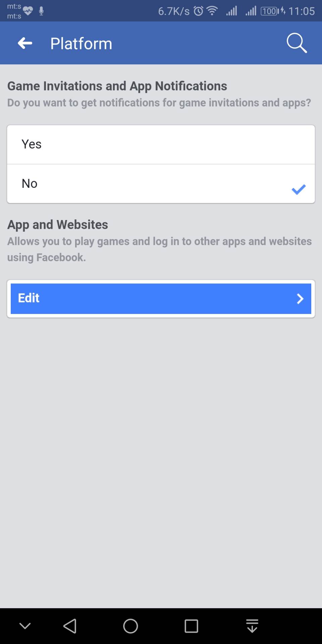Tap the alarm clock status icon
This screenshot has height=644, width=322.
[x=198, y=11]
